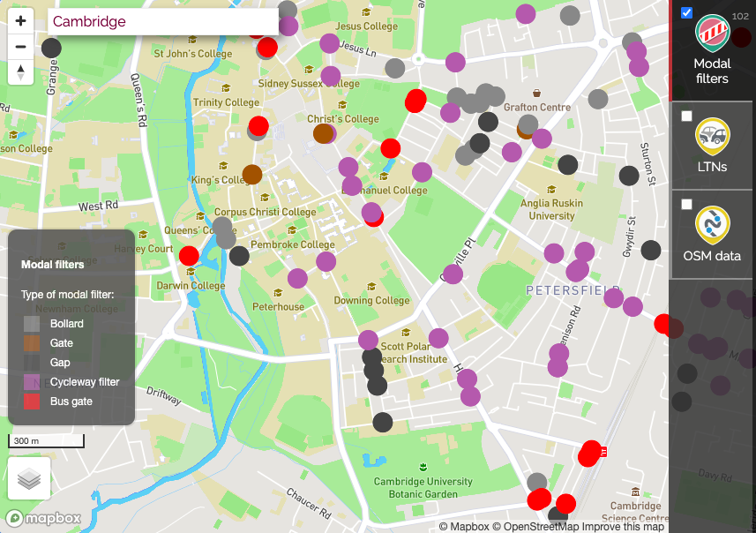Reset map bearing with the compass button

coord(21,72)
